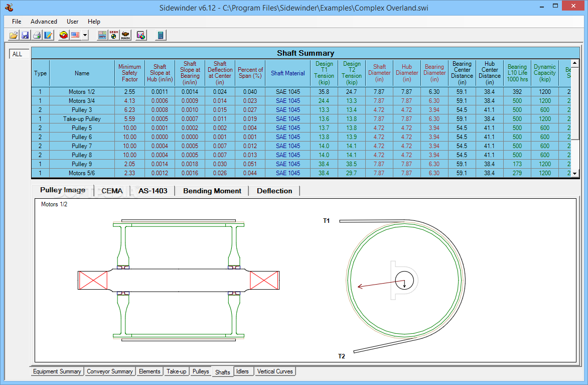This screenshot has height=385, width=588.
Task: Click the US flag units icon
Action: 75,35
